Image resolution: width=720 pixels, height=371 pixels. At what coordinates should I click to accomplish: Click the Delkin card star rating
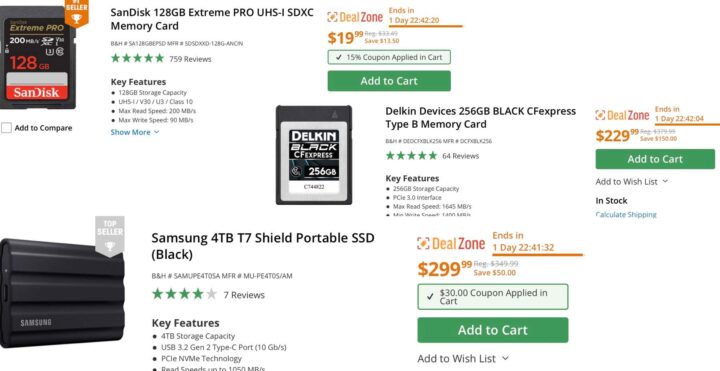pyautogui.click(x=411, y=156)
